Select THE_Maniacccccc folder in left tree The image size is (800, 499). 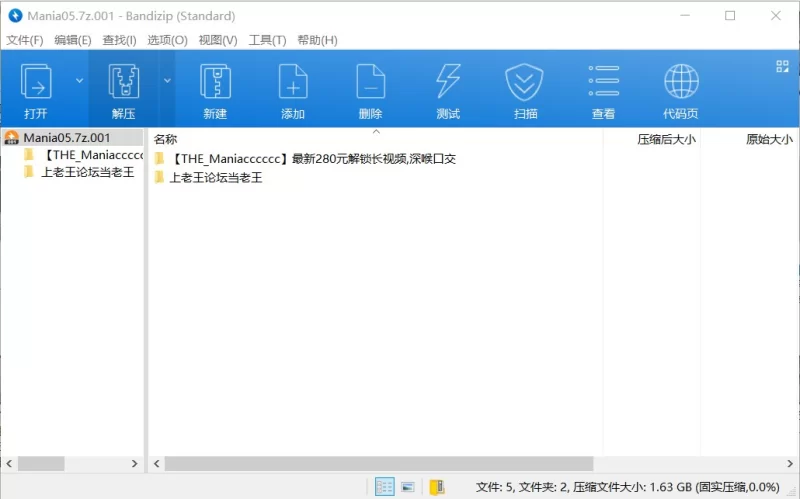84,155
